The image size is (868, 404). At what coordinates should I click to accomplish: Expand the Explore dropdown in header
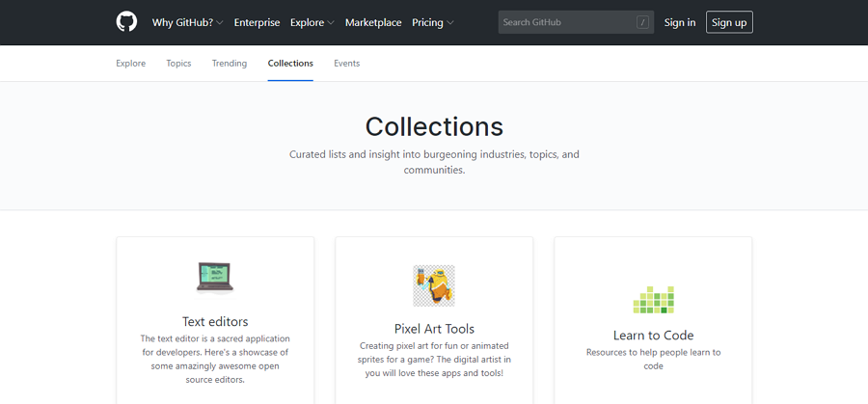click(x=312, y=23)
